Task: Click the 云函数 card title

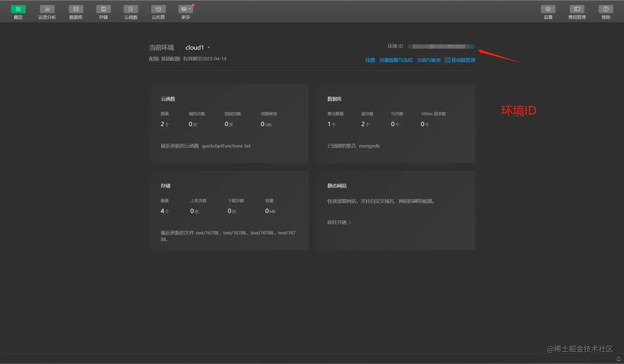Action: click(168, 99)
